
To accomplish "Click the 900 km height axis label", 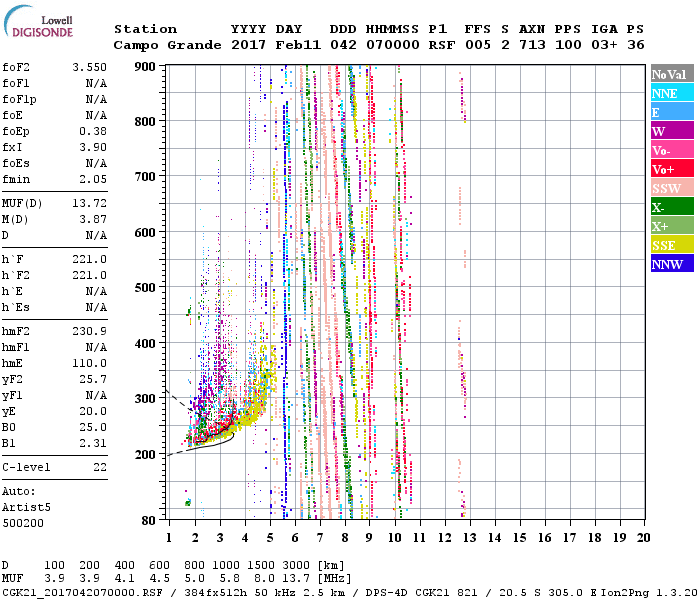I will point(145,67).
